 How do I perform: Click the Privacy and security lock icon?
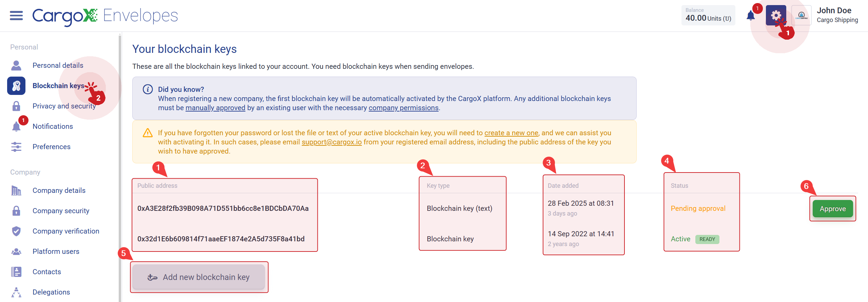(16, 106)
